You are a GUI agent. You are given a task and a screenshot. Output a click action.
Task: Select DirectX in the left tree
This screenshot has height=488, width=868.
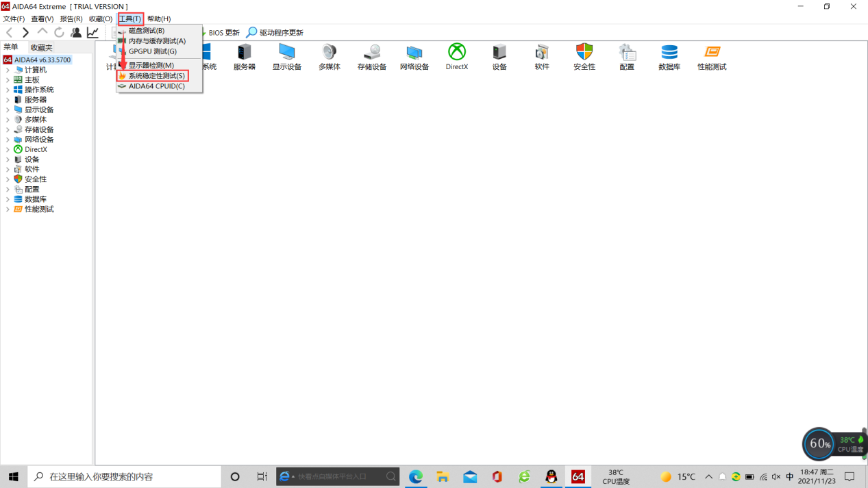(36, 149)
